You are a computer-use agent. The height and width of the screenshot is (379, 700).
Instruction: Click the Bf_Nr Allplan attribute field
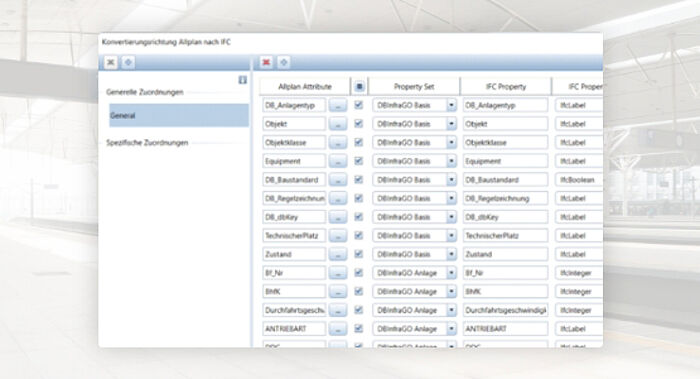pyautogui.click(x=294, y=273)
